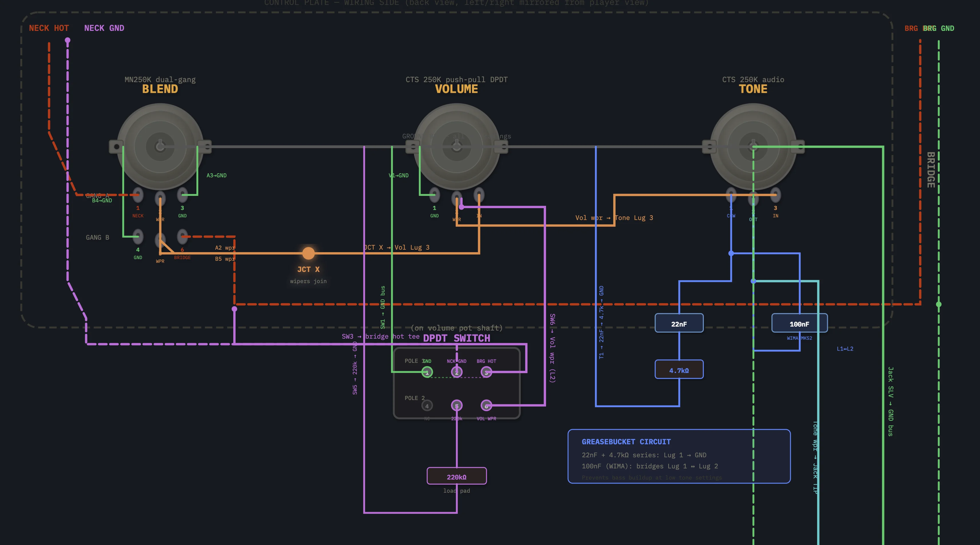This screenshot has width=980, height=545.
Task: Select the 220kΩ load pad resistor
Action: (x=457, y=476)
